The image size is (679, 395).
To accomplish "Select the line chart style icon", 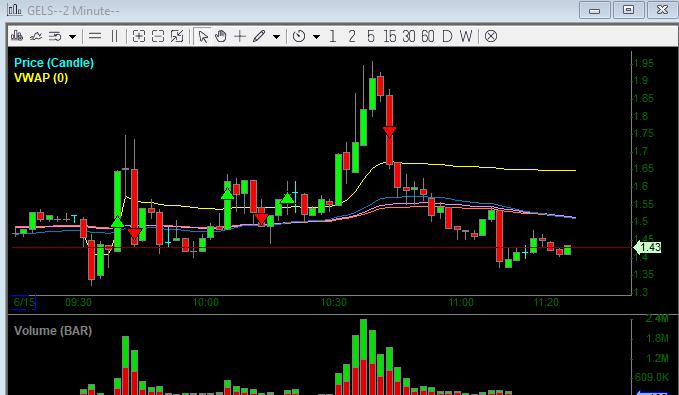I will pyautogui.click(x=36, y=36).
